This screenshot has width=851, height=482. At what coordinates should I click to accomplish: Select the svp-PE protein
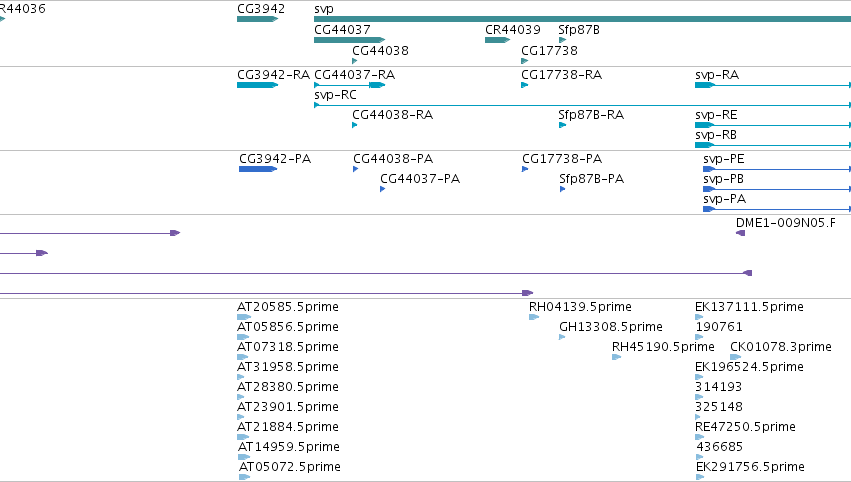723,159
